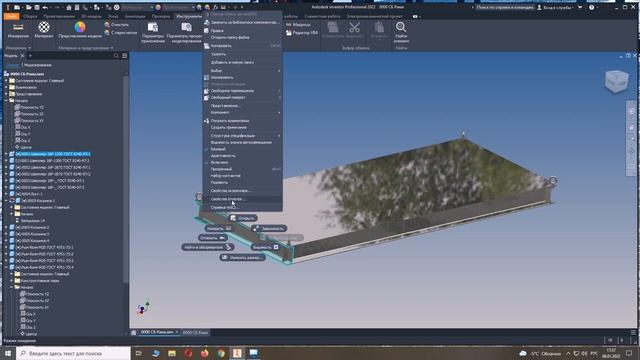The width and height of the screenshot is (640, 360).
Task: Add a browser panel with plus icon
Action: pos(30,56)
